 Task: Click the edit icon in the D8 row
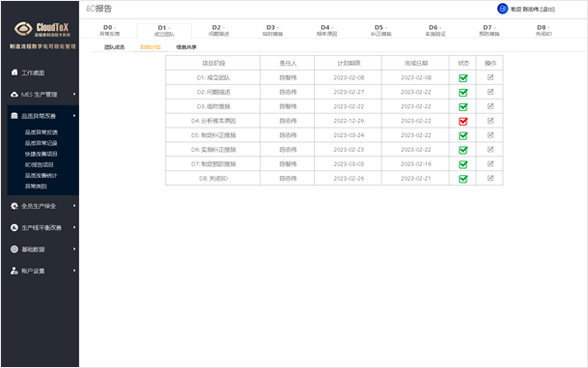click(490, 178)
